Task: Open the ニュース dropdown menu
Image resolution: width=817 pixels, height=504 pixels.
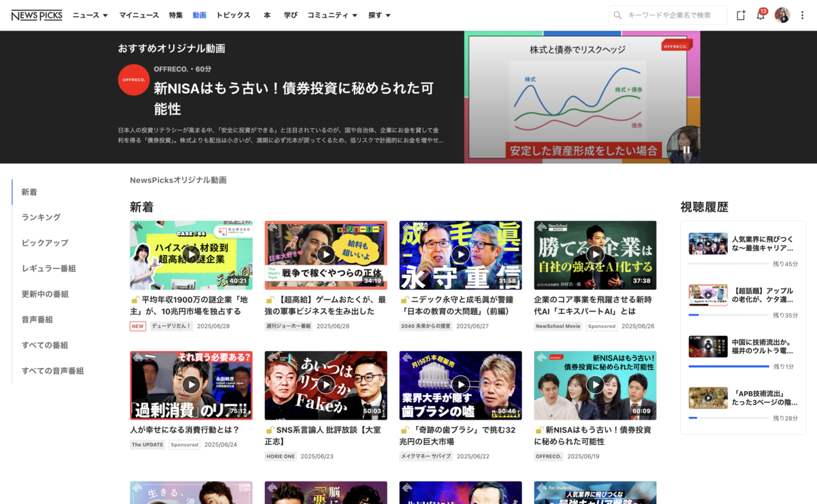Action: [90, 15]
